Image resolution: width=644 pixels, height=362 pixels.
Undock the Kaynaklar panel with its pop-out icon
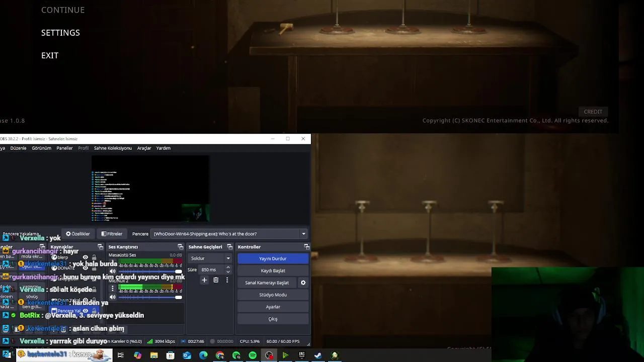100,247
